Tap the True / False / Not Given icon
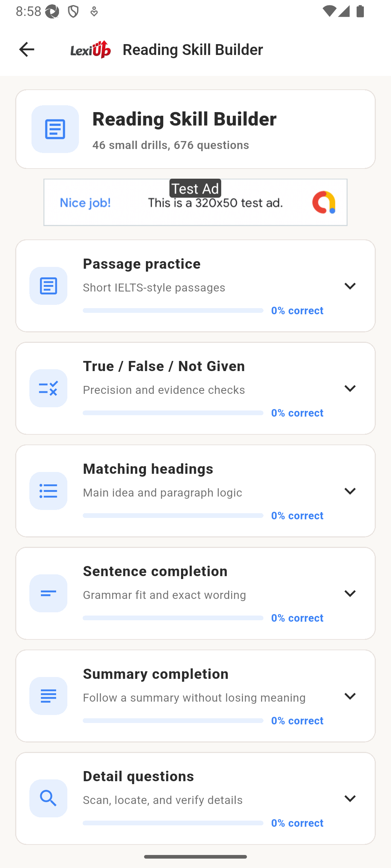 48,388
